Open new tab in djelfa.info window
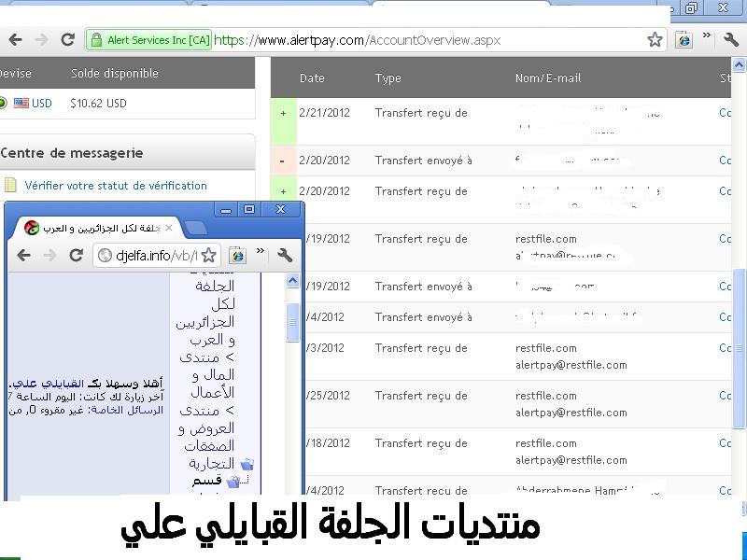The height and width of the screenshot is (560, 747). [196, 228]
